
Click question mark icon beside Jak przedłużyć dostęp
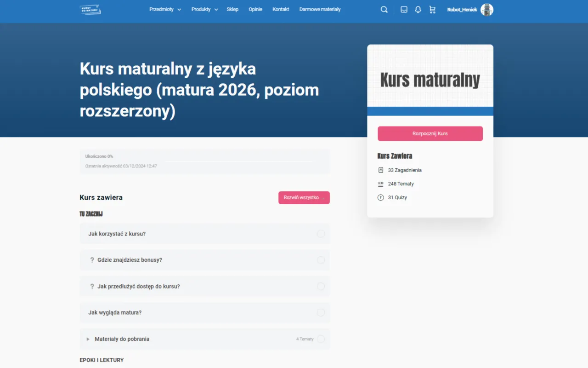(x=92, y=286)
